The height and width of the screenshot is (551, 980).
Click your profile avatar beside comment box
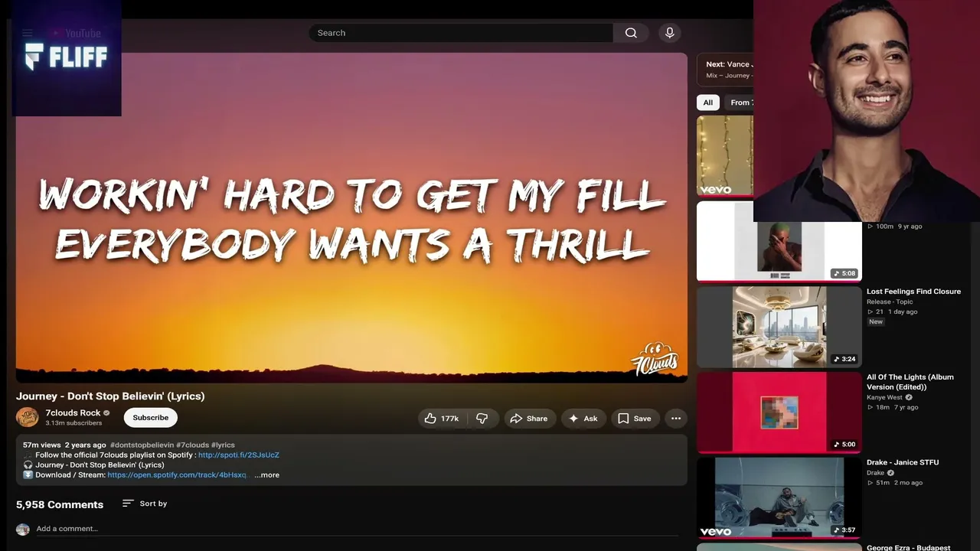coord(23,530)
